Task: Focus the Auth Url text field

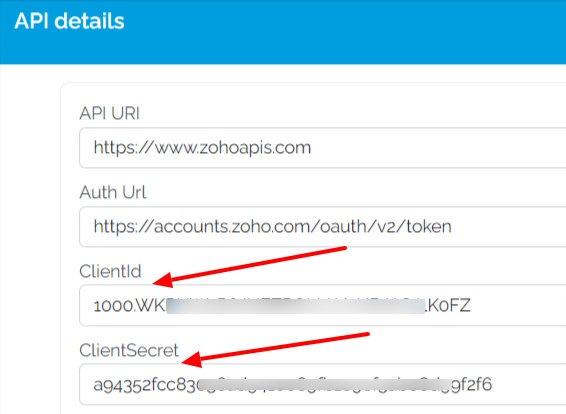Action: (x=323, y=227)
